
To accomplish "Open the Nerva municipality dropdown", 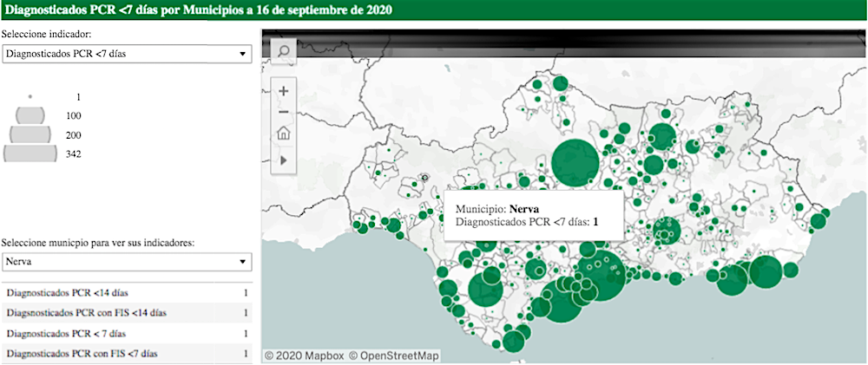I will 127,262.
